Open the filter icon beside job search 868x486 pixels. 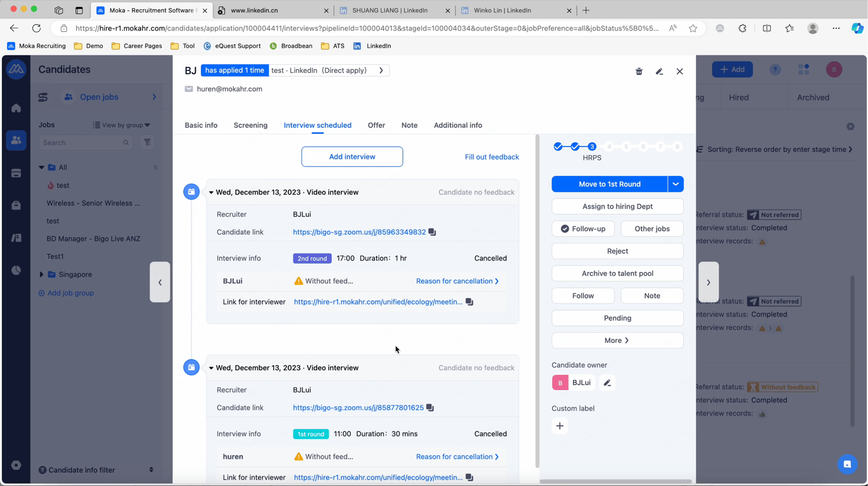(x=147, y=143)
